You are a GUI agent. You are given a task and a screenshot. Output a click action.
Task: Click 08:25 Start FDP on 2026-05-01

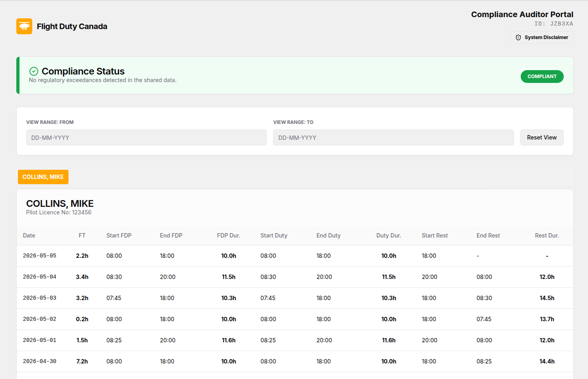coord(114,340)
